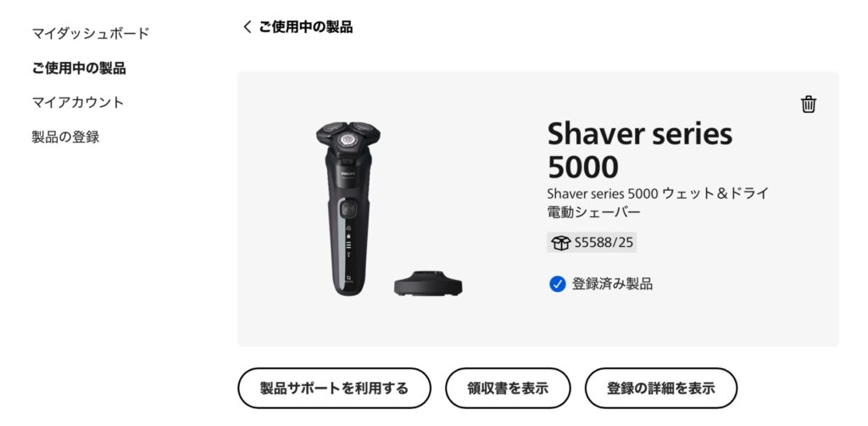
Task: Click the Shaver series 5000 large title
Action: click(639, 150)
